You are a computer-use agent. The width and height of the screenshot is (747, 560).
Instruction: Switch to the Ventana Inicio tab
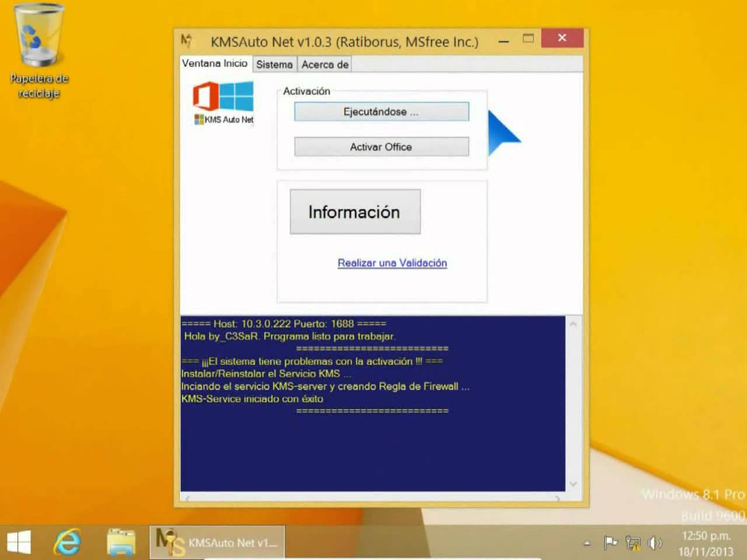[x=215, y=64]
